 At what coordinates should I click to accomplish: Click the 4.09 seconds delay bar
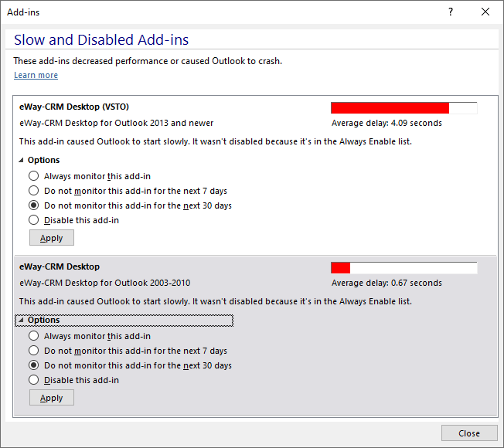click(404, 108)
